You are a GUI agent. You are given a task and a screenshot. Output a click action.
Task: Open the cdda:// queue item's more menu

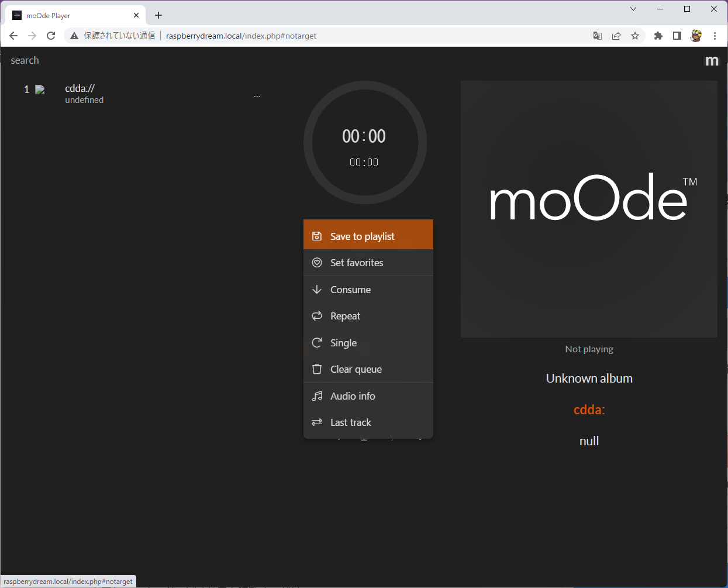[x=257, y=95]
